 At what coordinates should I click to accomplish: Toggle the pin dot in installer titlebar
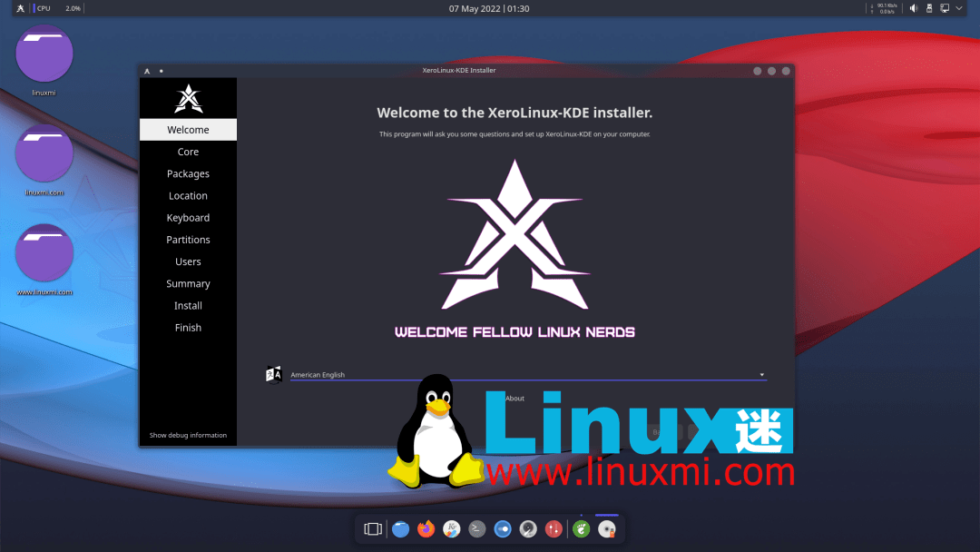point(162,71)
